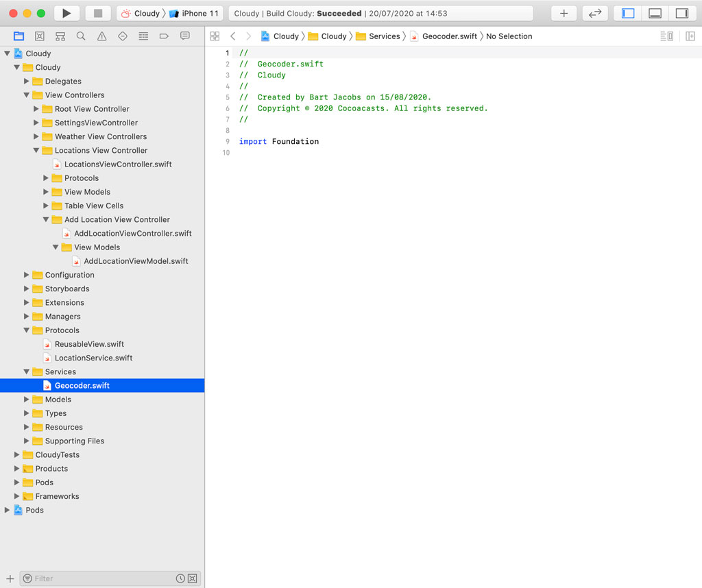Screen dimensions: 702x588
Task: Toggle the Debug area visibility
Action: (x=655, y=13)
